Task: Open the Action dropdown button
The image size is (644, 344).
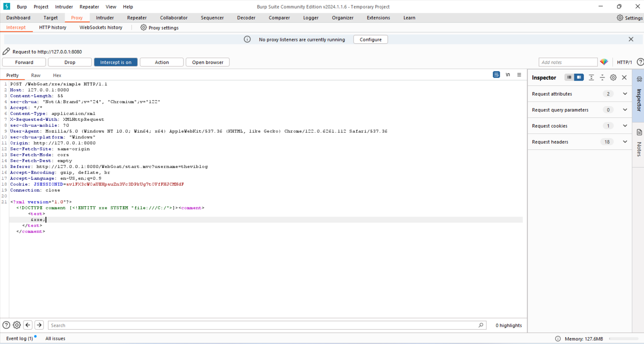Action: (x=162, y=62)
